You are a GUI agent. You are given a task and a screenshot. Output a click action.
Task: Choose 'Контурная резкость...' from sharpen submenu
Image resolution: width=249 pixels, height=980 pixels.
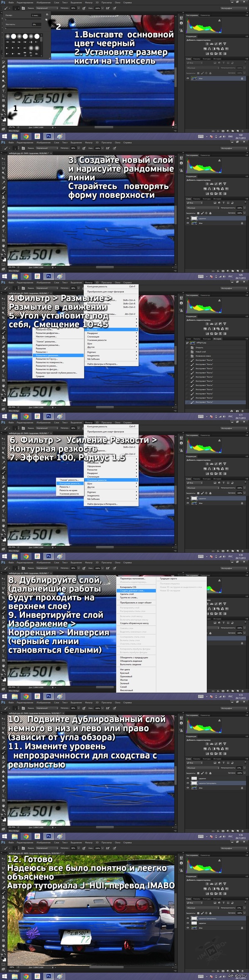(70, 483)
